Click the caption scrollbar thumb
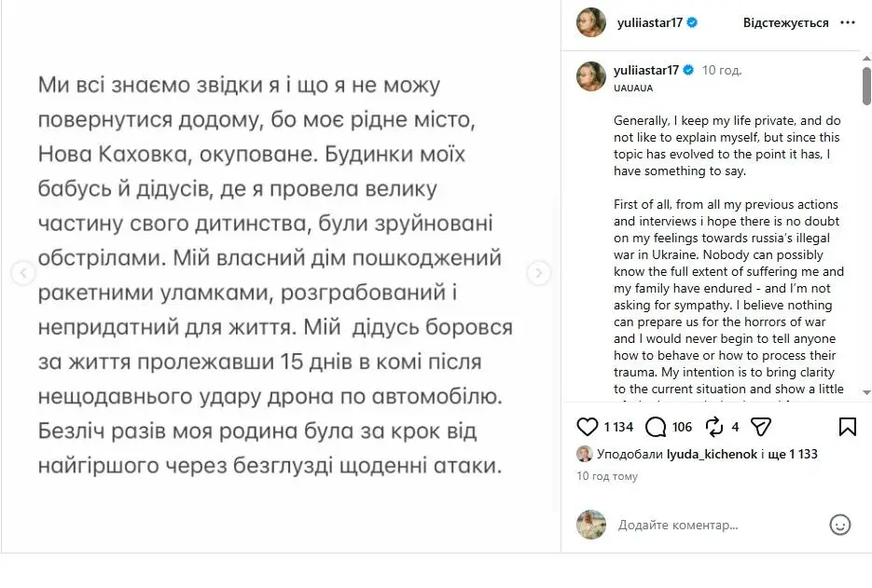 866,86
